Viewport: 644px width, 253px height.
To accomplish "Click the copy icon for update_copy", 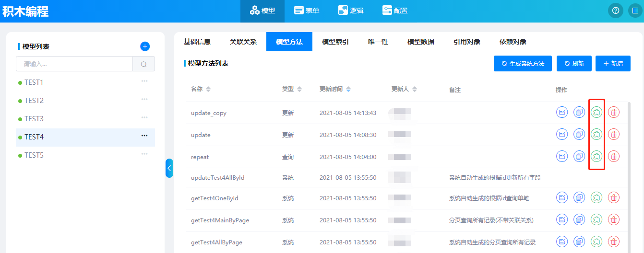I will point(579,112).
